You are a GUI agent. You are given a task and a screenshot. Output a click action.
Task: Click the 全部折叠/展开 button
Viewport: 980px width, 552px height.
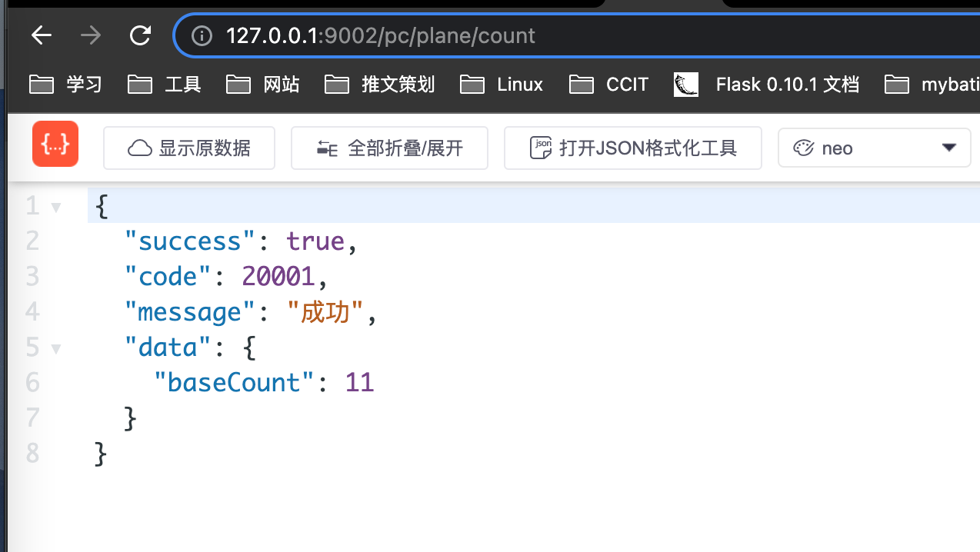(389, 148)
